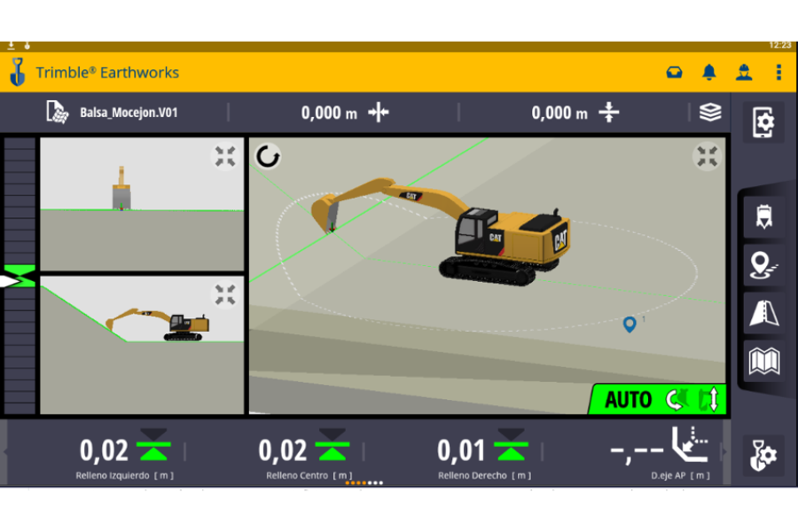Adjust vertical offset 0,000 m
Image resolution: width=798 pixels, height=532 pixels.
point(575,113)
